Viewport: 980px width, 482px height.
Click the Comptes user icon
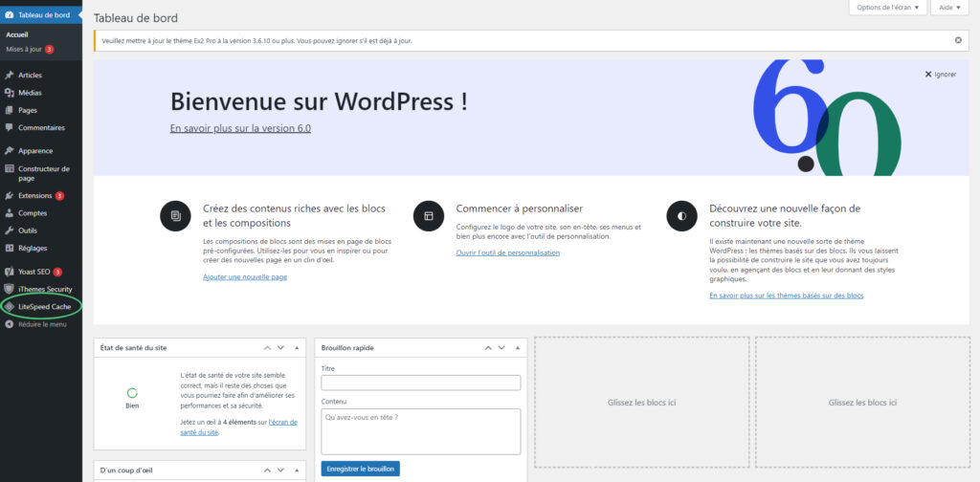tap(9, 213)
